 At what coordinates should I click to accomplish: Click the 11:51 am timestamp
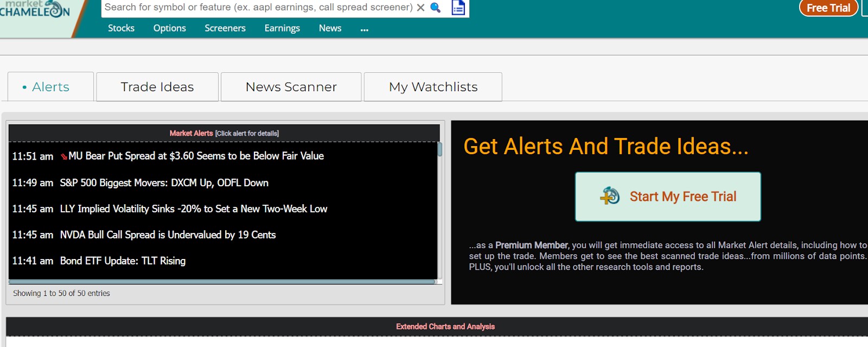tap(33, 156)
